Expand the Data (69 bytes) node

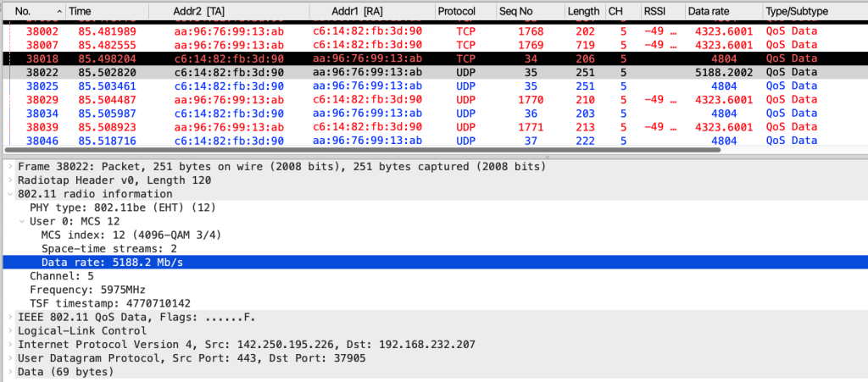pyautogui.click(x=9, y=372)
